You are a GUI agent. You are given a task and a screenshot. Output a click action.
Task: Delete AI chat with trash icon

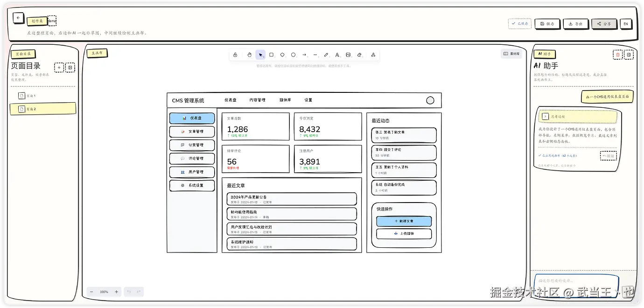point(618,55)
